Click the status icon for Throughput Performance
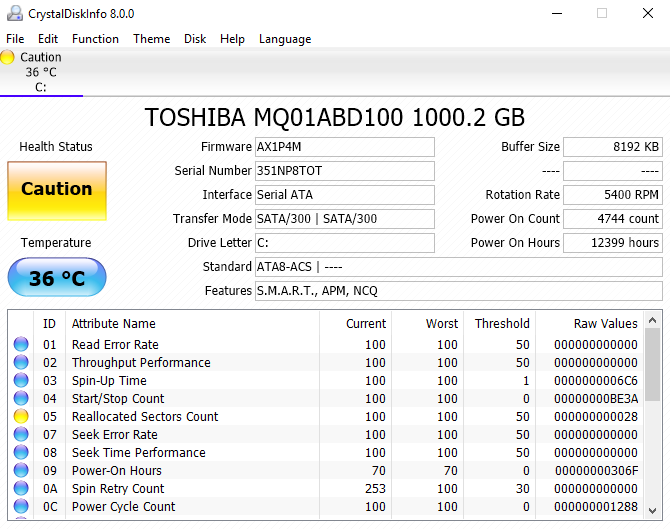This screenshot has height=529, width=670. [x=21, y=362]
